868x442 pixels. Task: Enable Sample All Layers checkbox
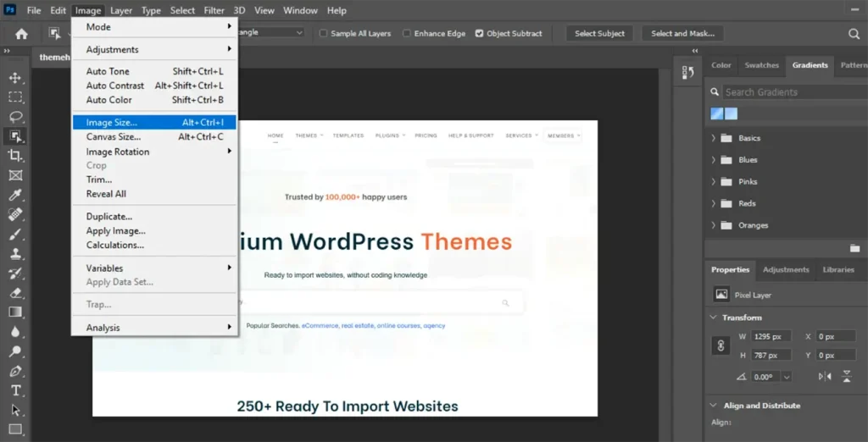tap(323, 34)
